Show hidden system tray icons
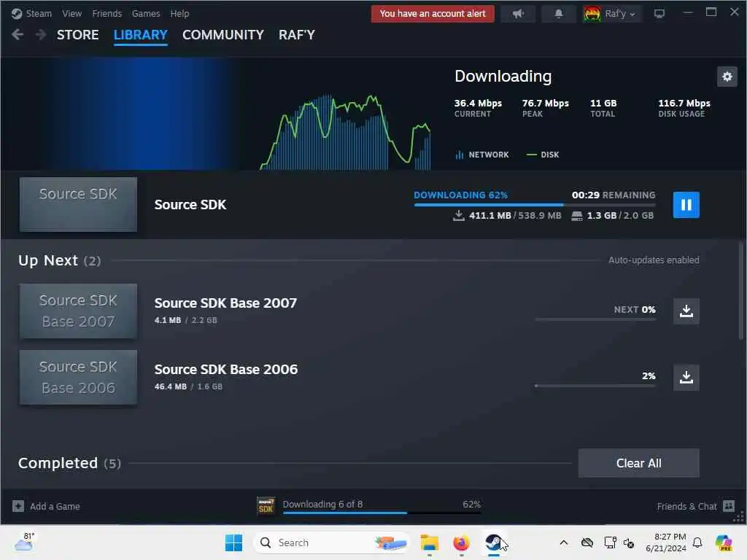This screenshot has height=560, width=747. click(x=564, y=542)
